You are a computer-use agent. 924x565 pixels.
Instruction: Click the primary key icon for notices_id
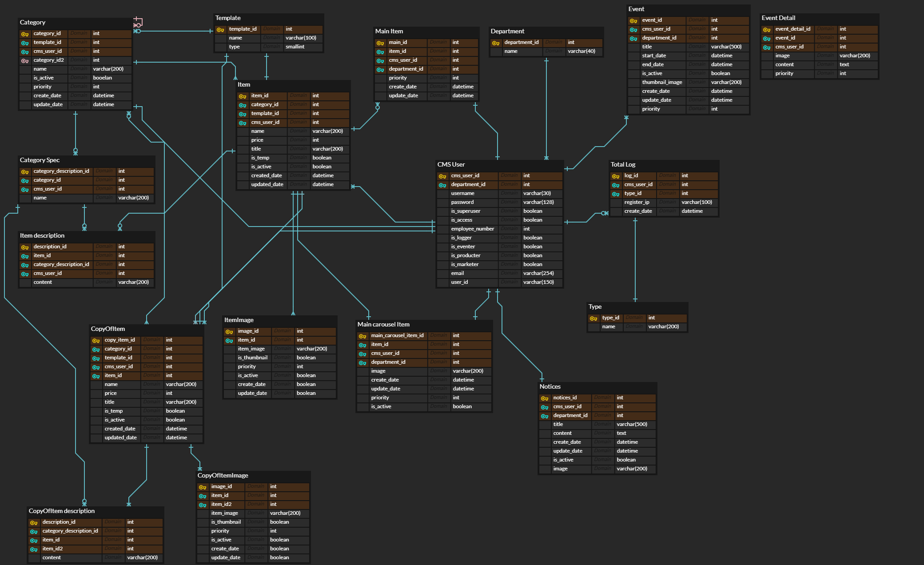[545, 398]
